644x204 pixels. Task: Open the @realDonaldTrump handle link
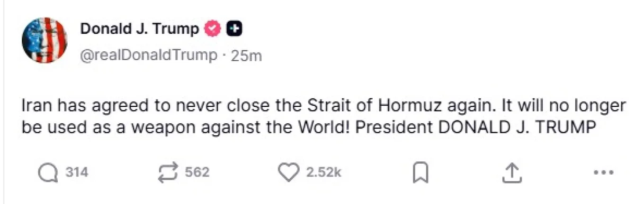coord(148,56)
